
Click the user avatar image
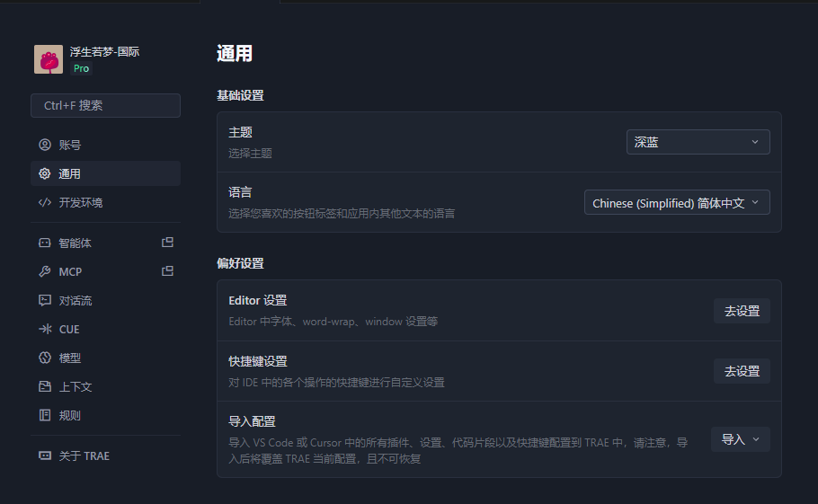pos(49,59)
